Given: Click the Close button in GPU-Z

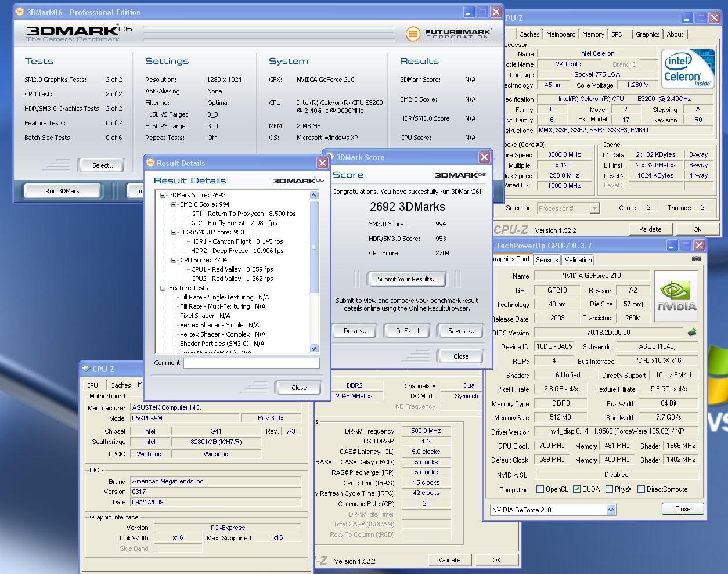Looking at the screenshot, I should click(683, 509).
